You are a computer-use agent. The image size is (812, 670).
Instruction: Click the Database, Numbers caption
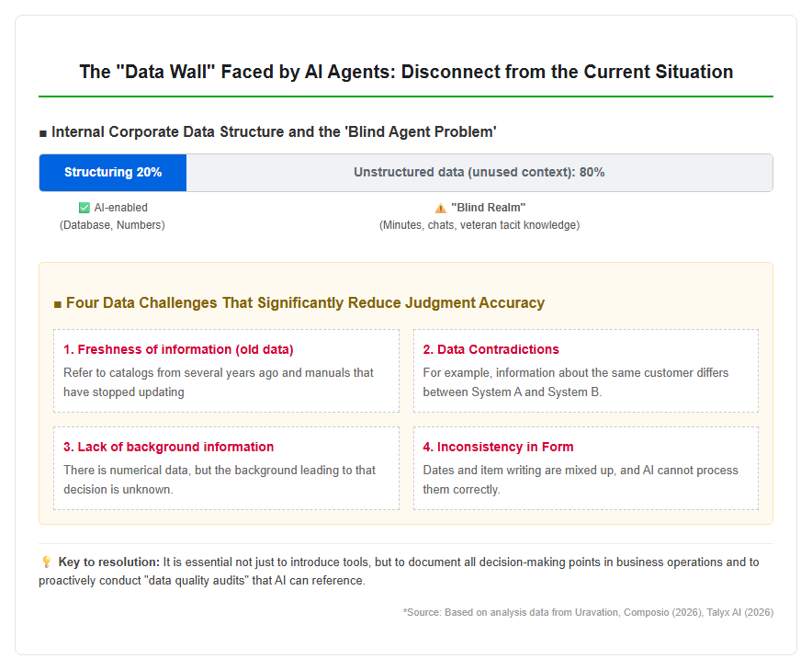112,225
